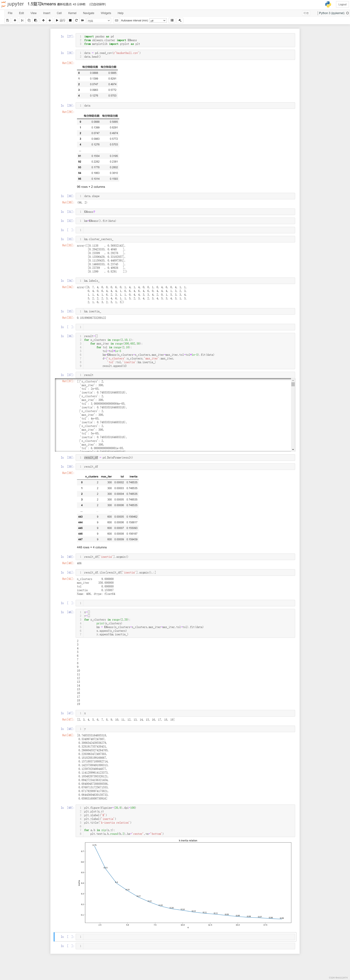Screen dimensions: 350x980
Task: Open the Edit menu
Action: [x=21, y=13]
